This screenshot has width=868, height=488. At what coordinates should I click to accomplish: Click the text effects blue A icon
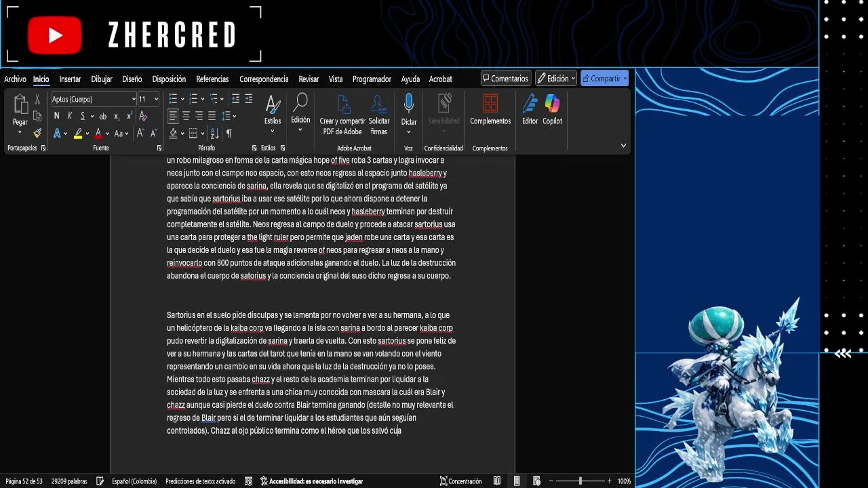(57, 134)
